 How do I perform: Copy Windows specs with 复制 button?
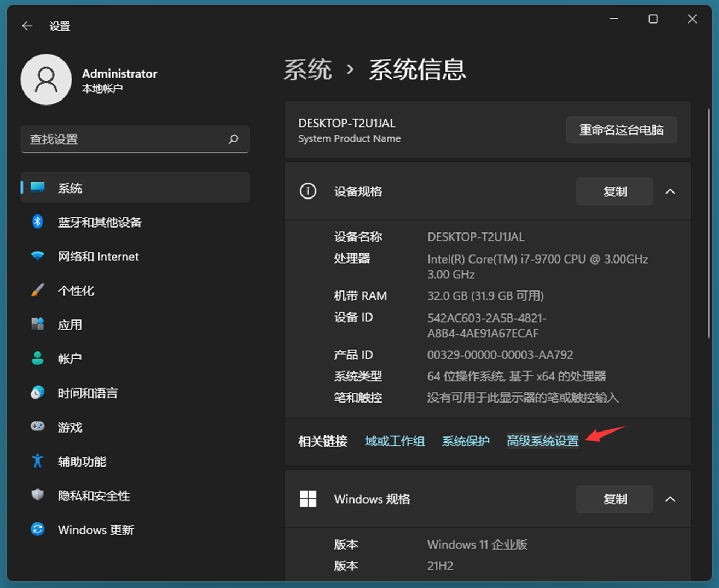click(x=614, y=499)
